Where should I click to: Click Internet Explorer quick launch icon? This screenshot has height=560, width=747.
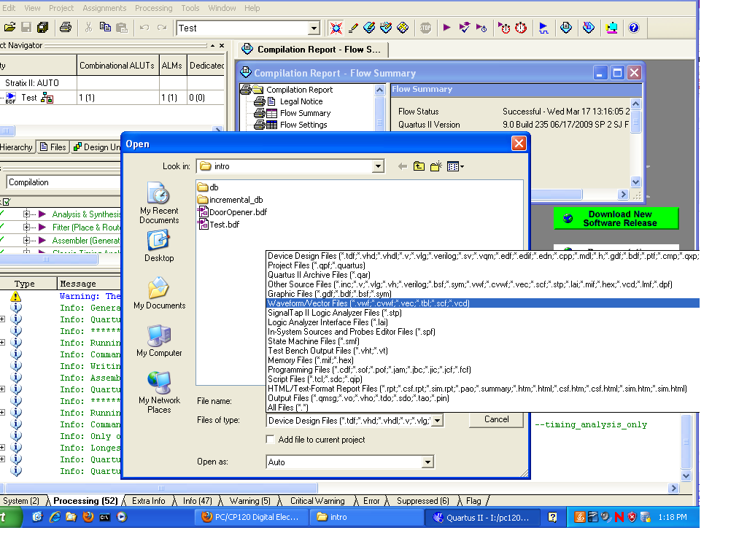[x=54, y=517]
